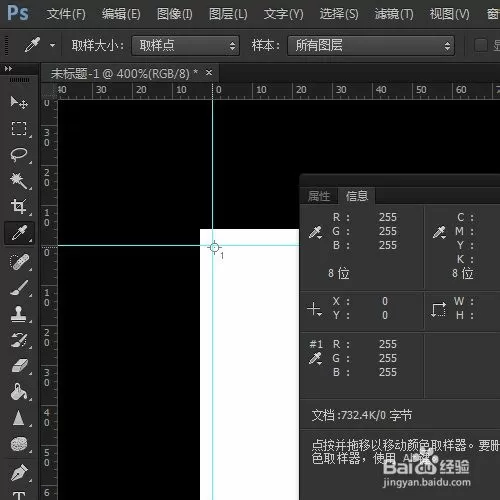Switch to the 信息 panel tab
This screenshot has width=500, height=500.
(x=357, y=196)
